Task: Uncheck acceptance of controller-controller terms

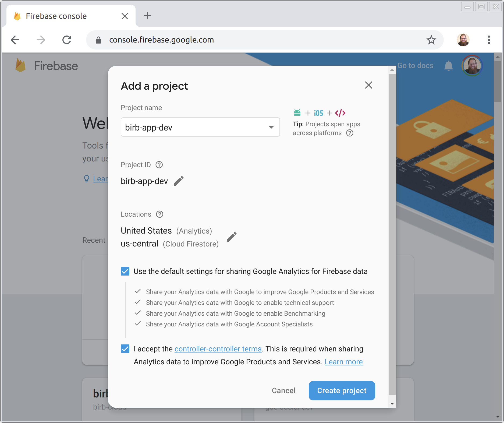Action: tap(125, 349)
